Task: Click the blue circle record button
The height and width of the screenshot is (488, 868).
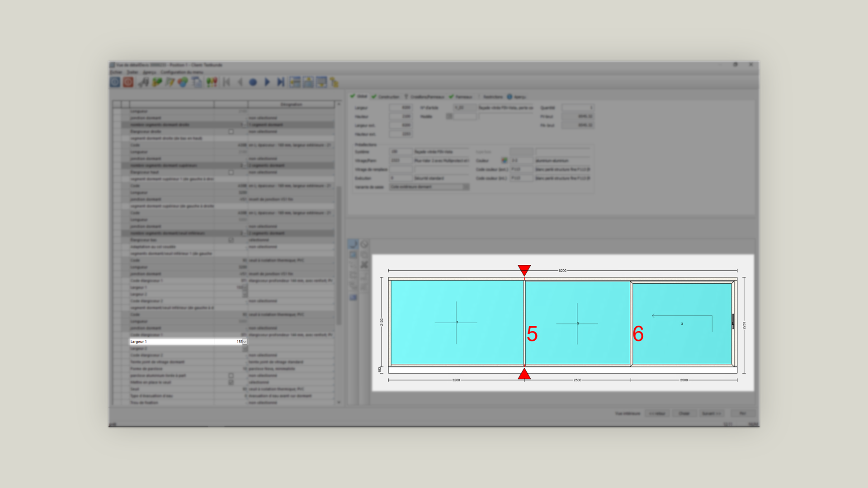Action: (253, 82)
